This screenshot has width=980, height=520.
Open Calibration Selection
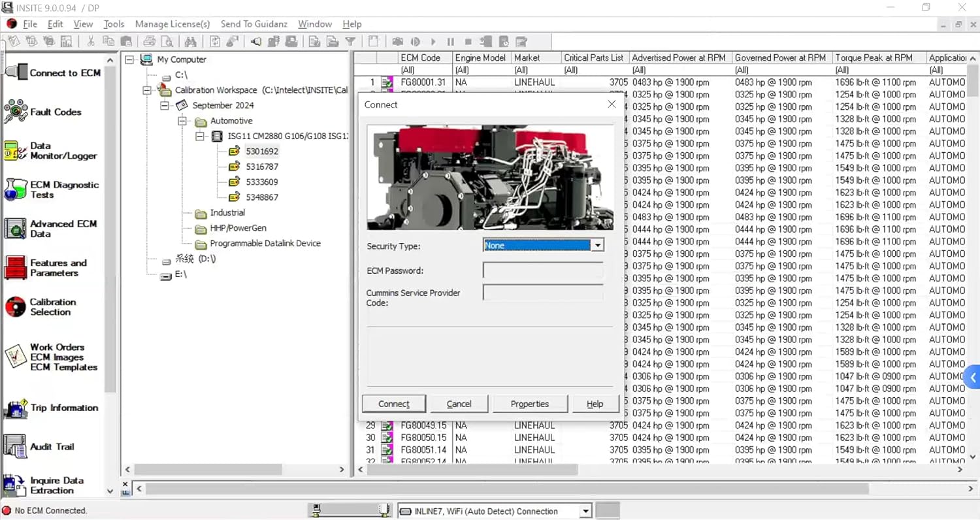pyautogui.click(x=52, y=306)
